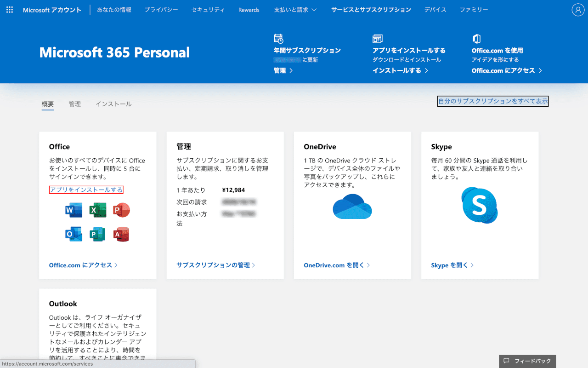Click the Skype card heading

click(x=441, y=147)
